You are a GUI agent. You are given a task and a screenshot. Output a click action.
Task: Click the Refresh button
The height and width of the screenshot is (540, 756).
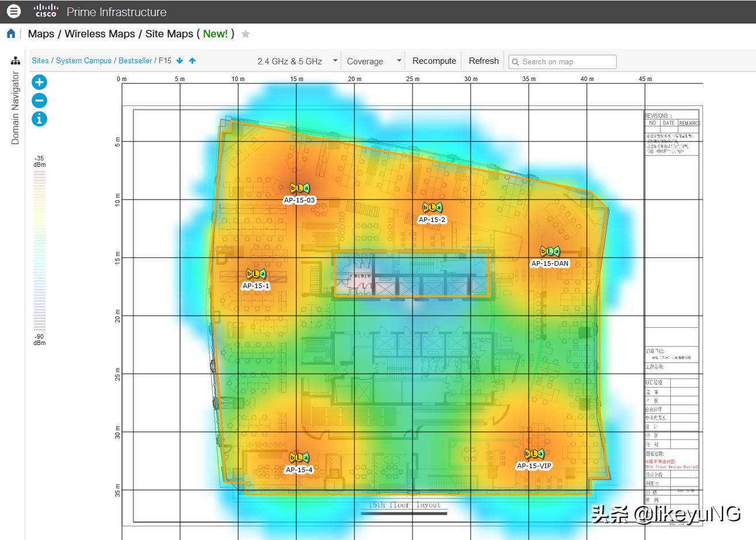(x=484, y=61)
